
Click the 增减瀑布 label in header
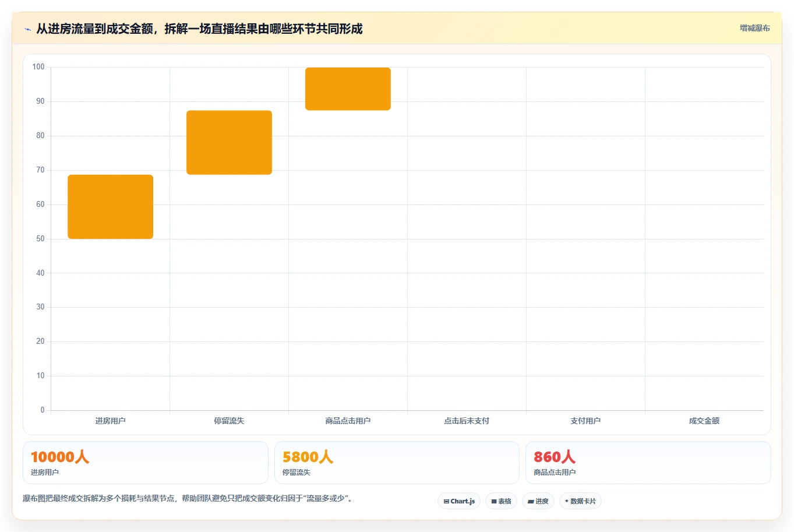754,28
